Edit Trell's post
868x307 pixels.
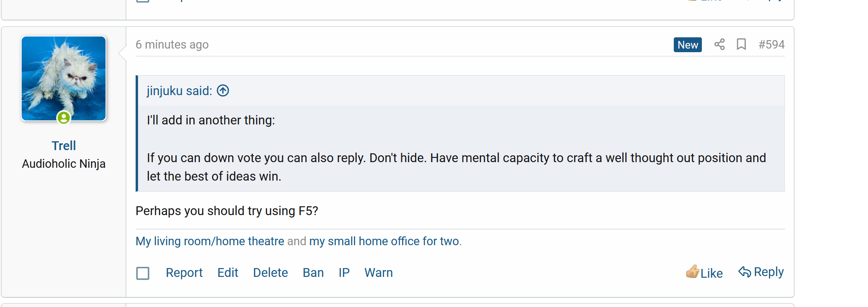pos(228,273)
